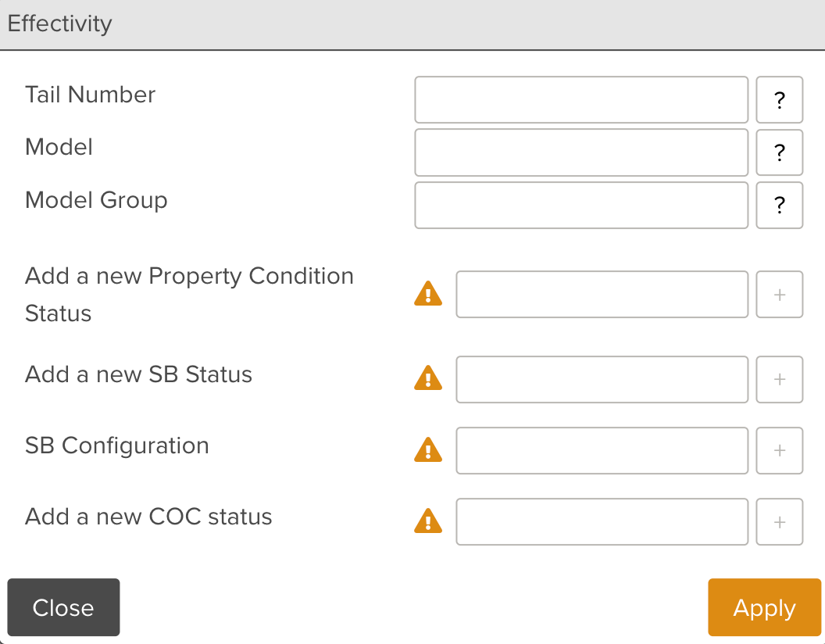Close the Effectivity dialog
This screenshot has width=825, height=644.
63,607
